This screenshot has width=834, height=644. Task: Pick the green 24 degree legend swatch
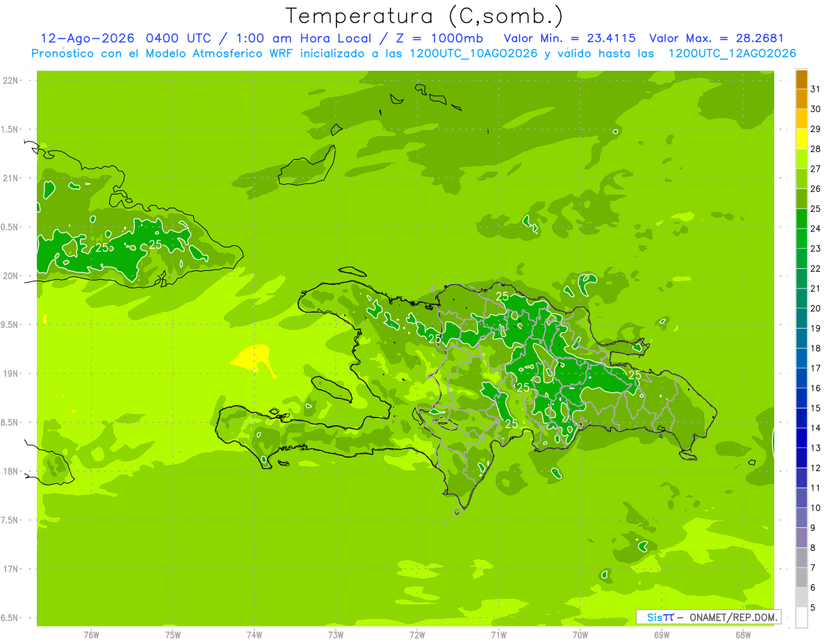tap(801, 219)
